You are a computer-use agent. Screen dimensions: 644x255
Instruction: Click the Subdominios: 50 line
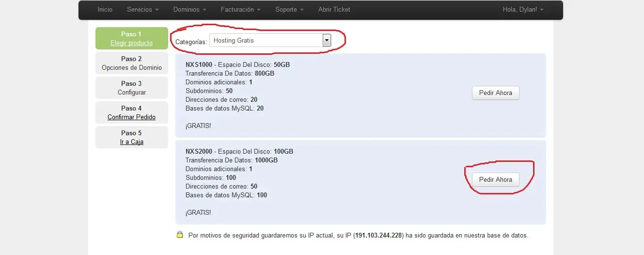209,91
